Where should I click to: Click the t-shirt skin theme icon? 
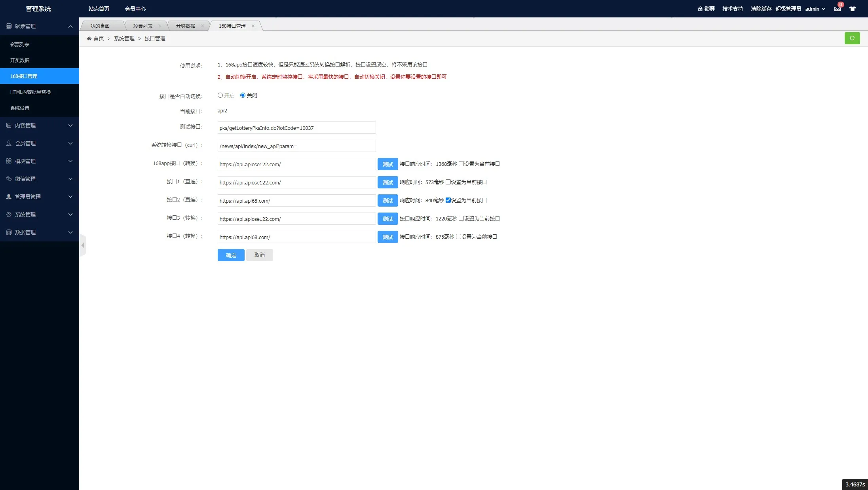(852, 9)
